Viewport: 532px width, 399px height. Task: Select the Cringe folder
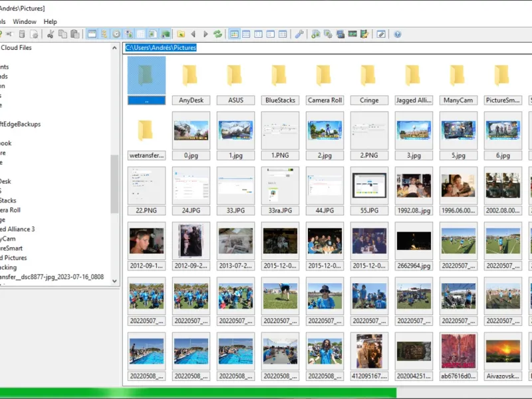click(369, 80)
